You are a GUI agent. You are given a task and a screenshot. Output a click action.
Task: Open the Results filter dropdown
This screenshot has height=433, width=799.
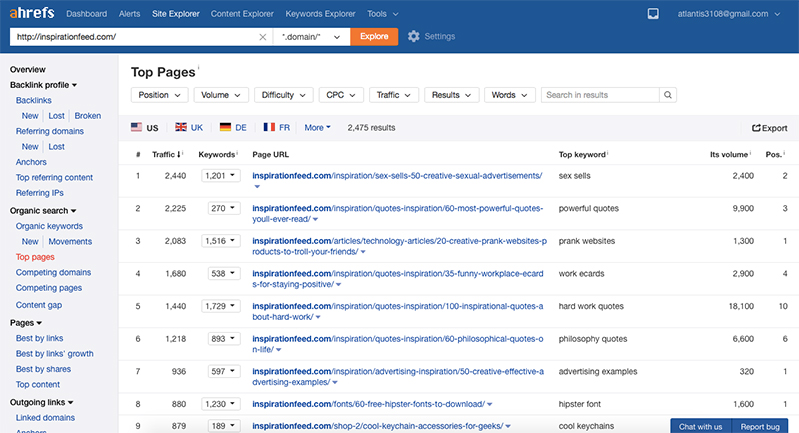point(451,95)
